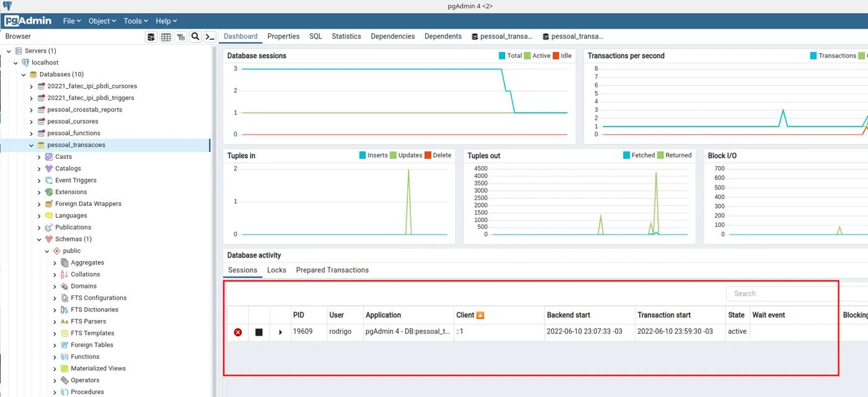The height and width of the screenshot is (397, 868).
Task: Click the Languages node icon
Action: [49, 216]
